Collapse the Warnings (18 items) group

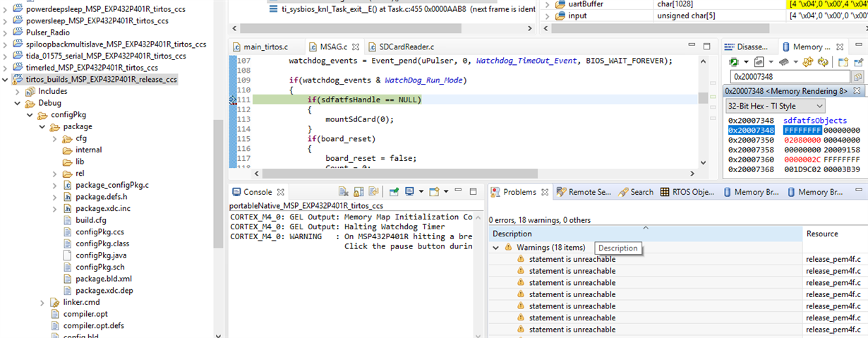pos(496,248)
